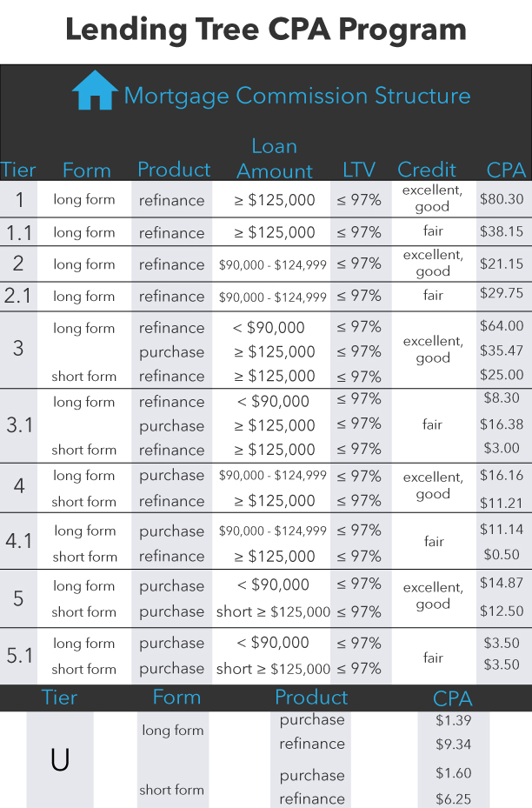Click the Tier 2.1 row label
This screenshot has height=808, width=532.
click(x=19, y=296)
